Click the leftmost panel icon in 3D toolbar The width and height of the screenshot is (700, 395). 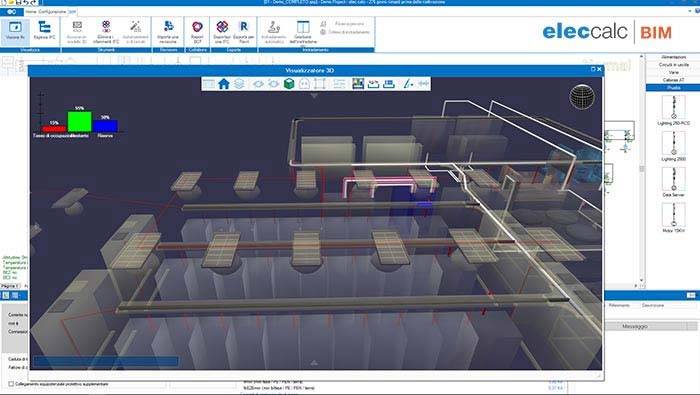(x=208, y=83)
